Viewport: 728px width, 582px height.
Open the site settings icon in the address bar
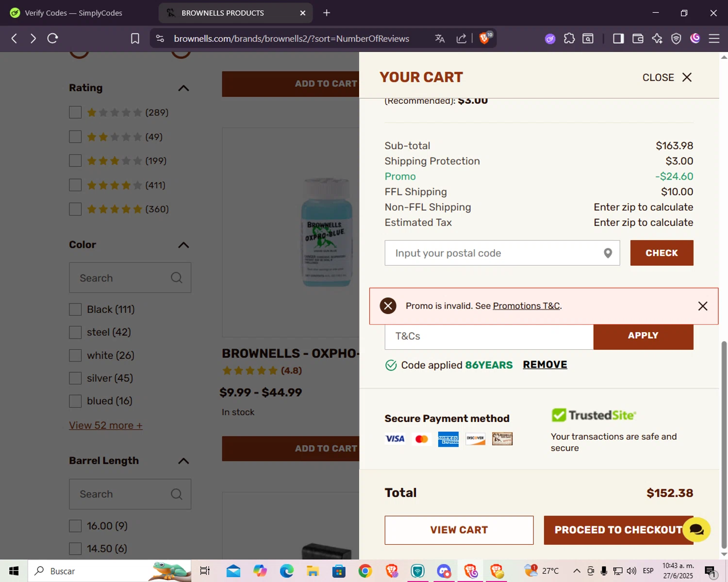[x=160, y=38]
